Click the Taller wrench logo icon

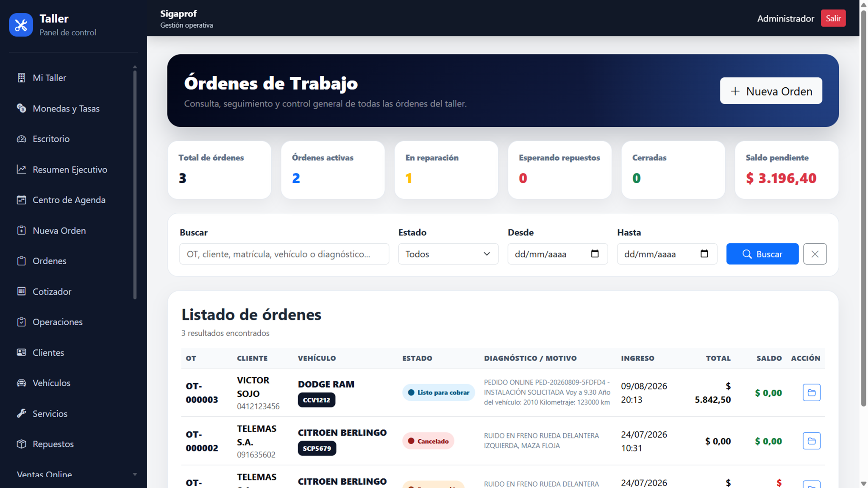point(21,25)
